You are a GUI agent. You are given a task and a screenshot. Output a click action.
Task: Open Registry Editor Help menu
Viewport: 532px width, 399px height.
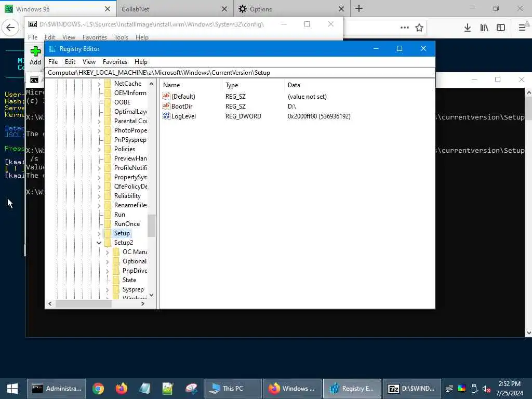point(141,62)
